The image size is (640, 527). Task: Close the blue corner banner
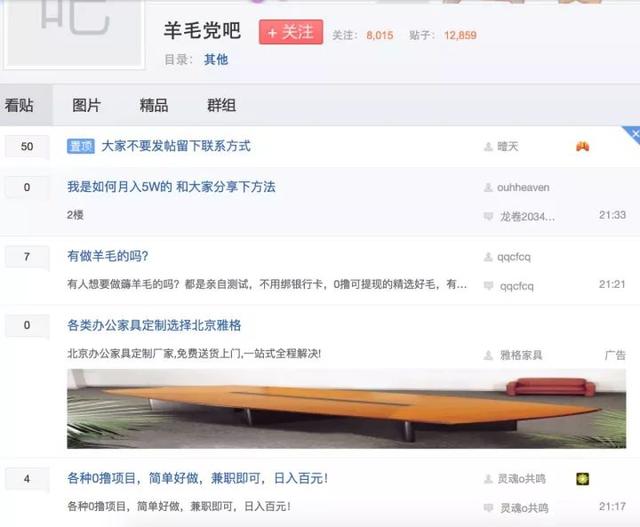tap(634, 134)
